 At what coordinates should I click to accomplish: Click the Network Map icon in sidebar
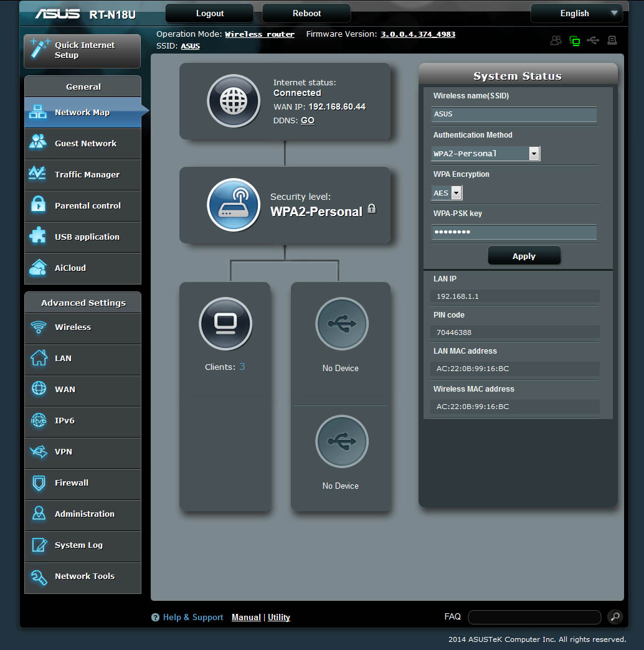(38, 111)
